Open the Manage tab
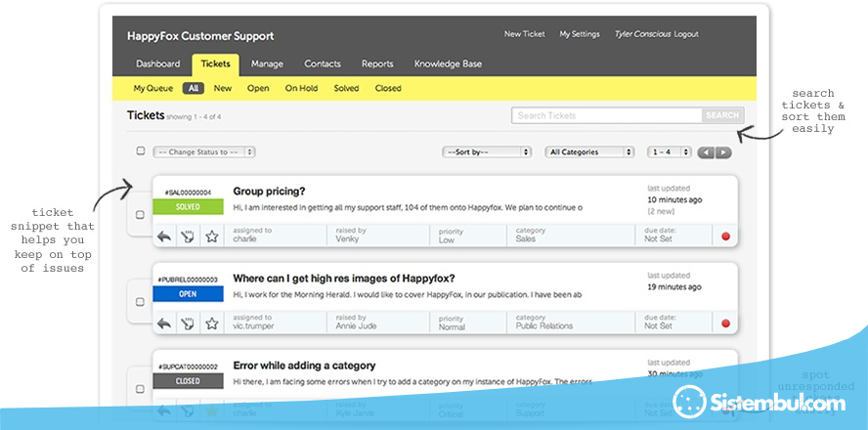Viewport: 868px width, 430px height. (267, 64)
